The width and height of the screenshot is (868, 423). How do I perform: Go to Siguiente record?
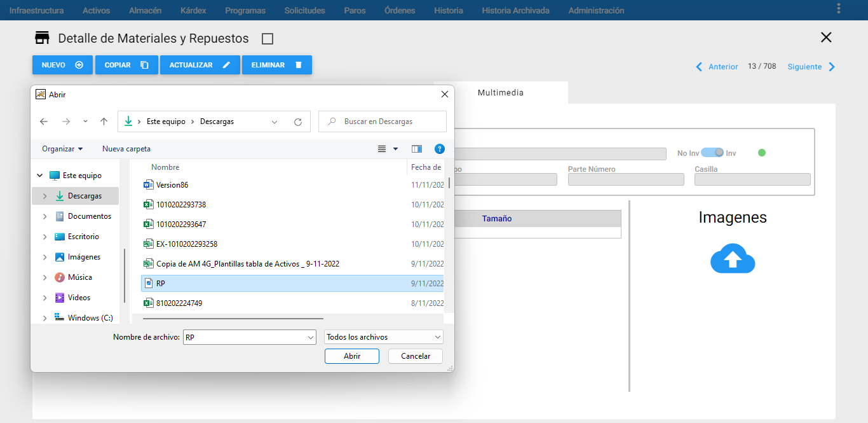click(x=811, y=67)
